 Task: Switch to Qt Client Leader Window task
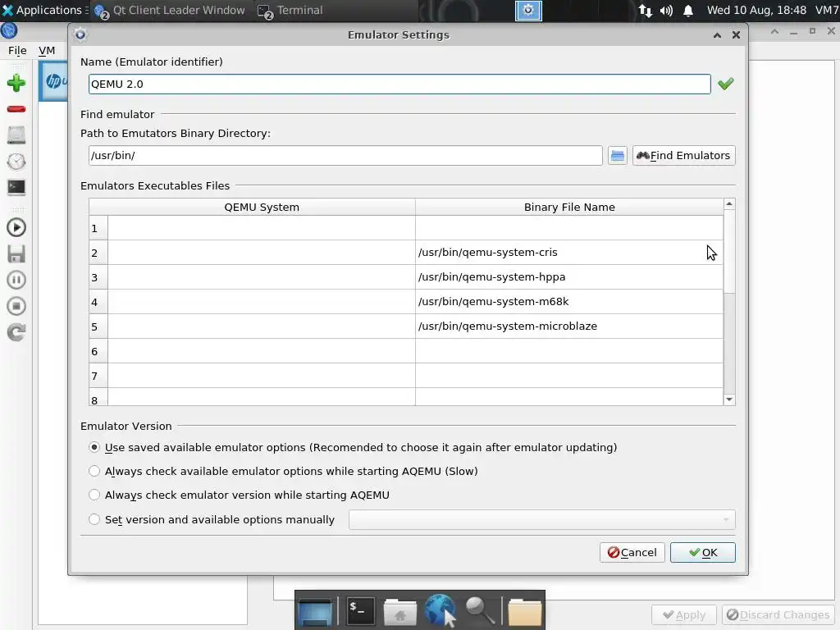pos(170,10)
